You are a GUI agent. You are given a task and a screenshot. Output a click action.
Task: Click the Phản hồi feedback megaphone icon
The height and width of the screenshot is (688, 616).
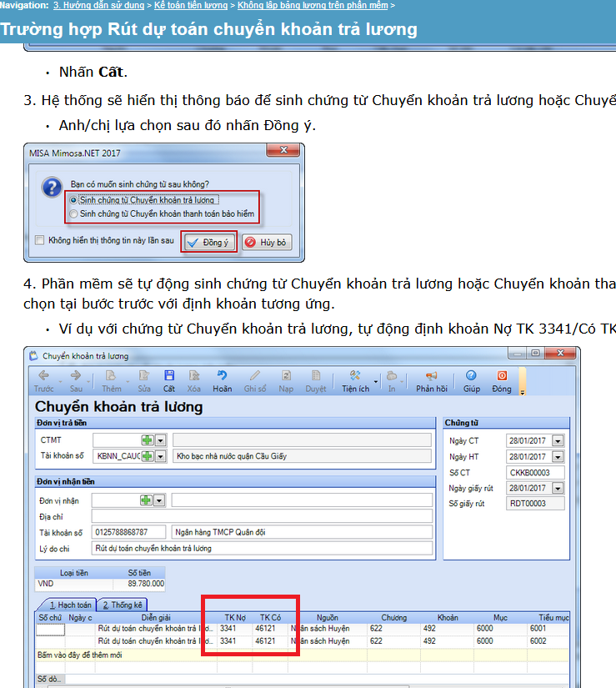point(432,375)
